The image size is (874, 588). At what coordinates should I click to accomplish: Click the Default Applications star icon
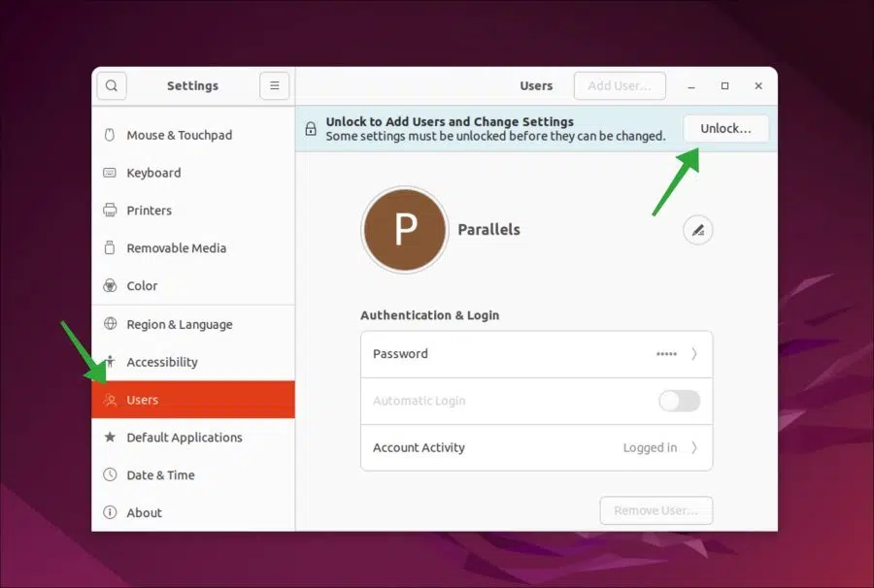(110, 437)
